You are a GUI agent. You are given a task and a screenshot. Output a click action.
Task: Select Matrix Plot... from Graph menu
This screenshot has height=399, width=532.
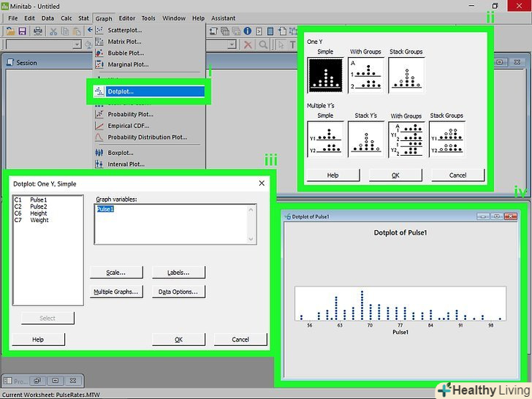(149, 42)
